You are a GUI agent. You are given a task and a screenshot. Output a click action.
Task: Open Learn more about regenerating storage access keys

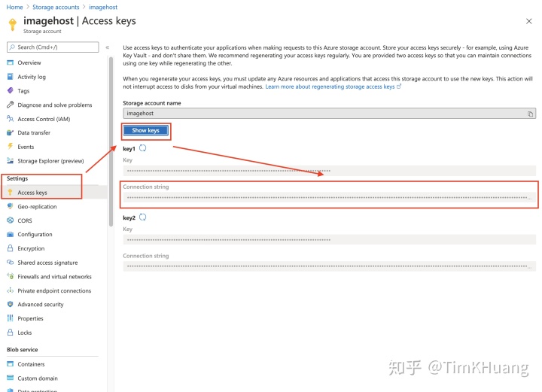[x=333, y=87]
